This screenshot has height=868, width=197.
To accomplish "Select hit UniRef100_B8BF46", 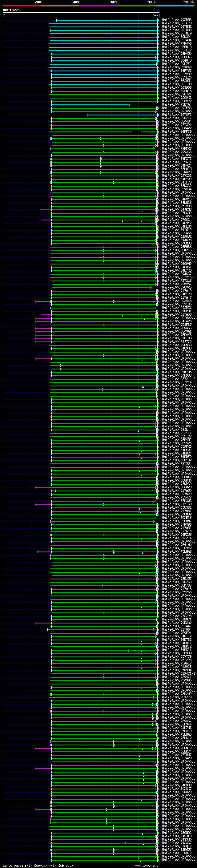I will pyautogui.click(x=177, y=57).
